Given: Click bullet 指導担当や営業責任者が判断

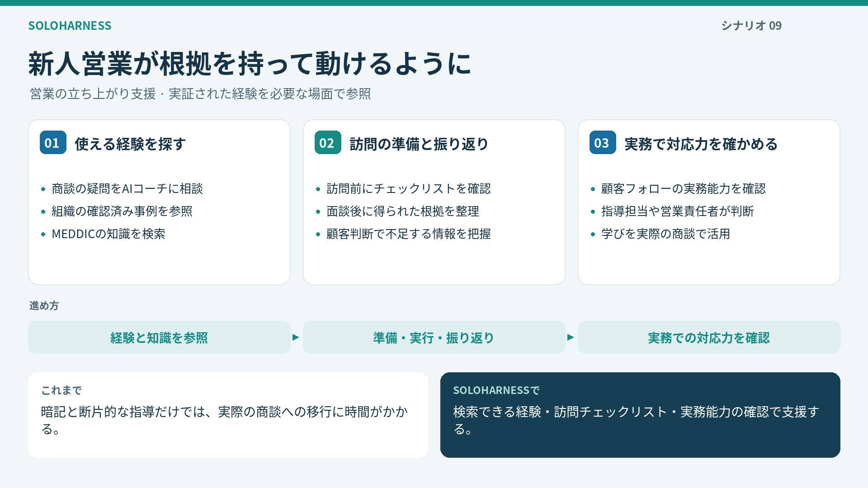Looking at the screenshot, I should tap(678, 211).
